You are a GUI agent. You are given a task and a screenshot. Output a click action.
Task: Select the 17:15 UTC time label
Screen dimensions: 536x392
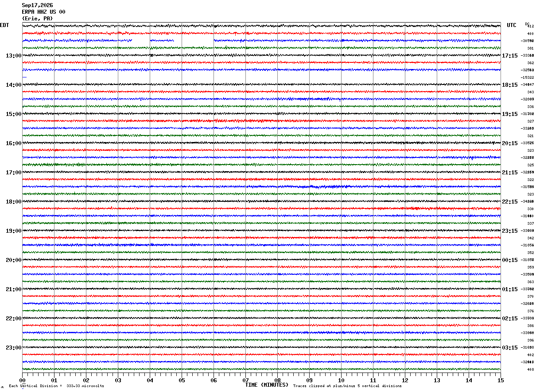coord(509,56)
